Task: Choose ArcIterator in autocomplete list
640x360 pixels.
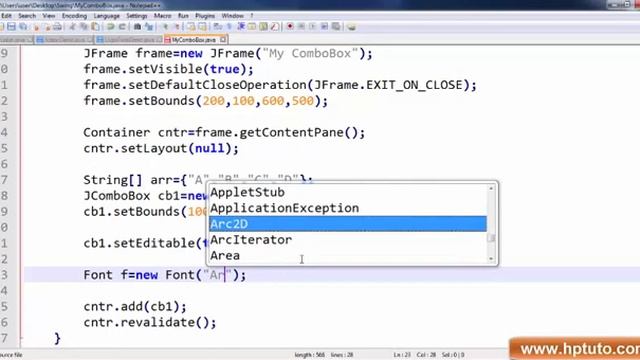Action: tap(348, 240)
